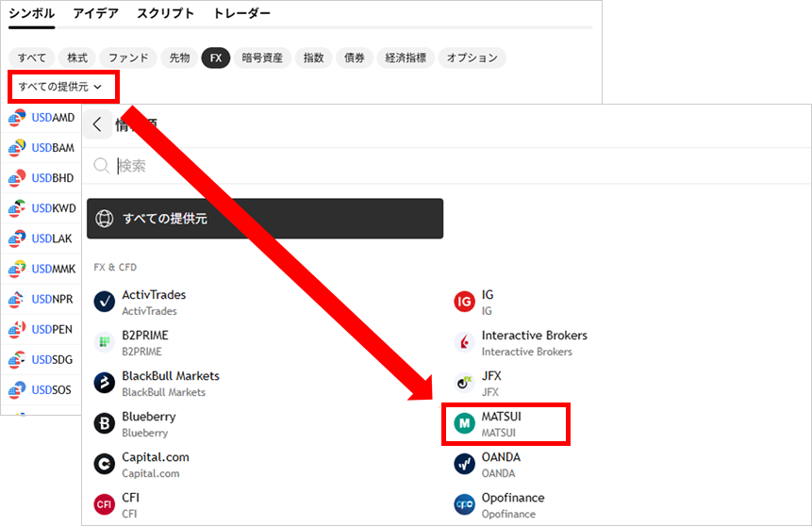Click the red CFI logo
812x526 pixels.
click(x=104, y=504)
